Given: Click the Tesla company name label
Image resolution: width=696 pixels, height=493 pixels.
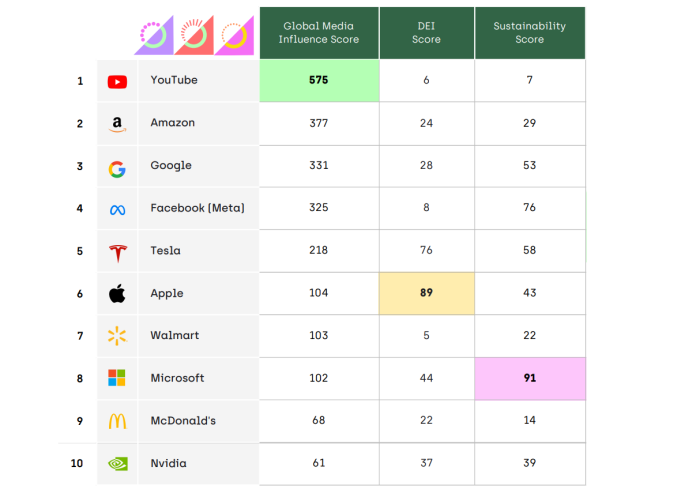Looking at the screenshot, I should [x=166, y=250].
